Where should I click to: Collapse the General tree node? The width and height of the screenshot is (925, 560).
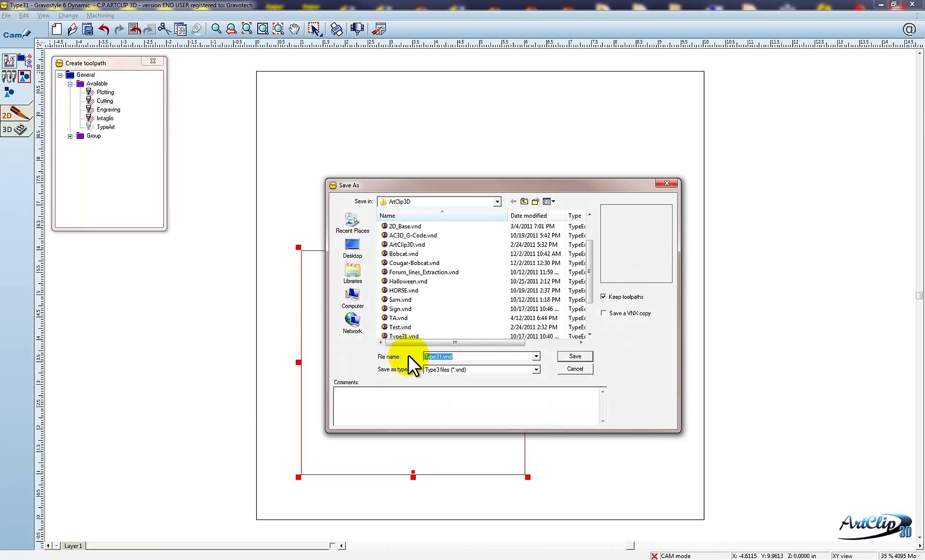[x=60, y=75]
